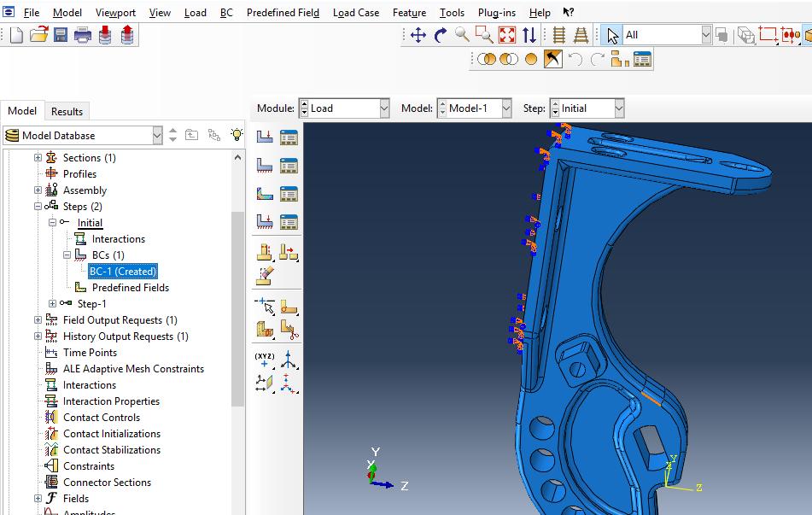Turn on perspective with the converging-lines icon
The image size is (812, 515).
581,35
